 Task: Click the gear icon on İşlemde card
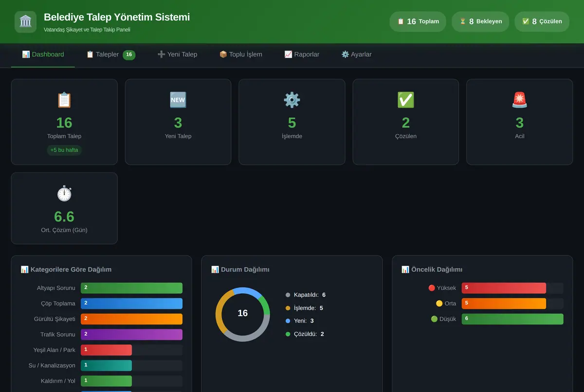(292, 100)
